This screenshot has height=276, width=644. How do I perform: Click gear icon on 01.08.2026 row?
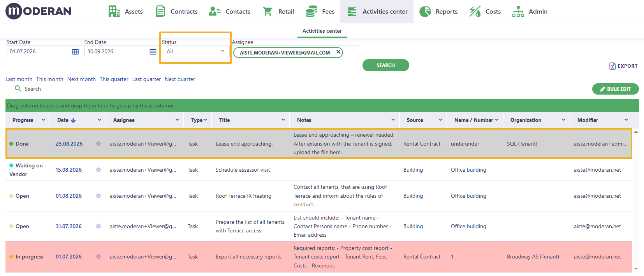(99, 196)
